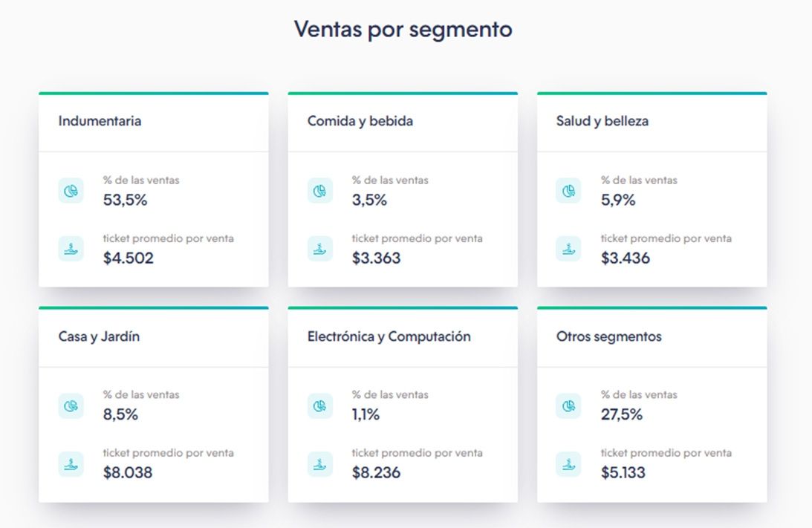Click the pie chart icon in Casa y Jardín

(x=71, y=405)
